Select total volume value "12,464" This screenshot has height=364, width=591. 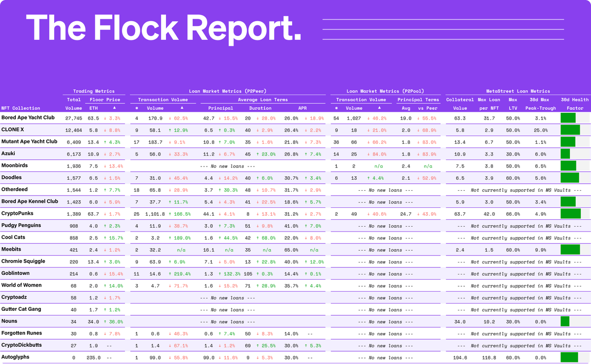74,131
